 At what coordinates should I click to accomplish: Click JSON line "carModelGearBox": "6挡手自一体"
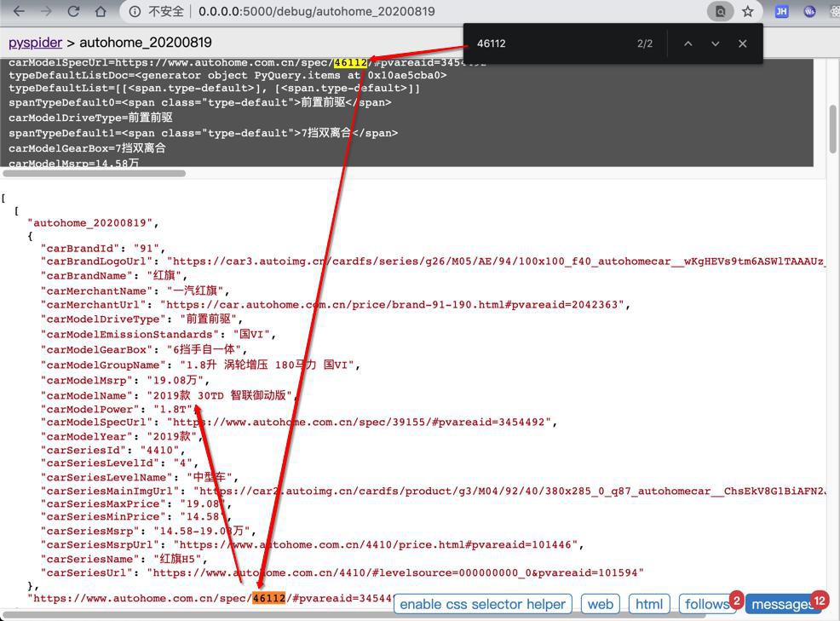pyautogui.click(x=144, y=349)
